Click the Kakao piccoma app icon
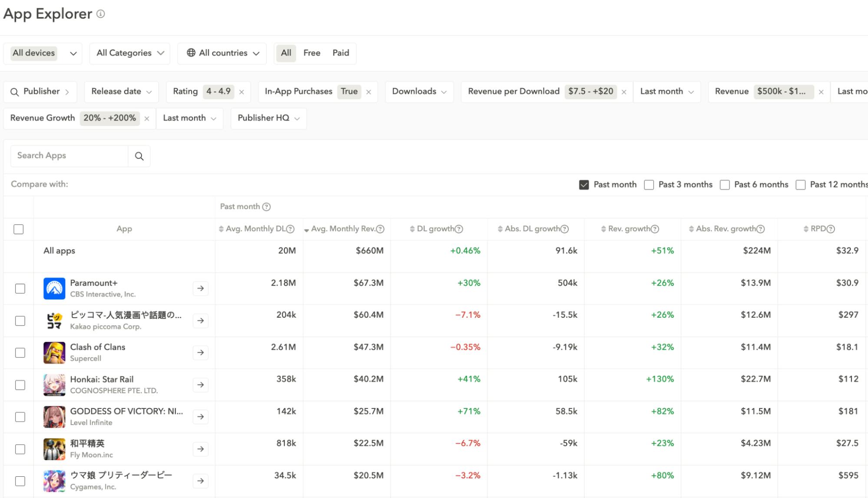The height and width of the screenshot is (498, 868). (54, 320)
